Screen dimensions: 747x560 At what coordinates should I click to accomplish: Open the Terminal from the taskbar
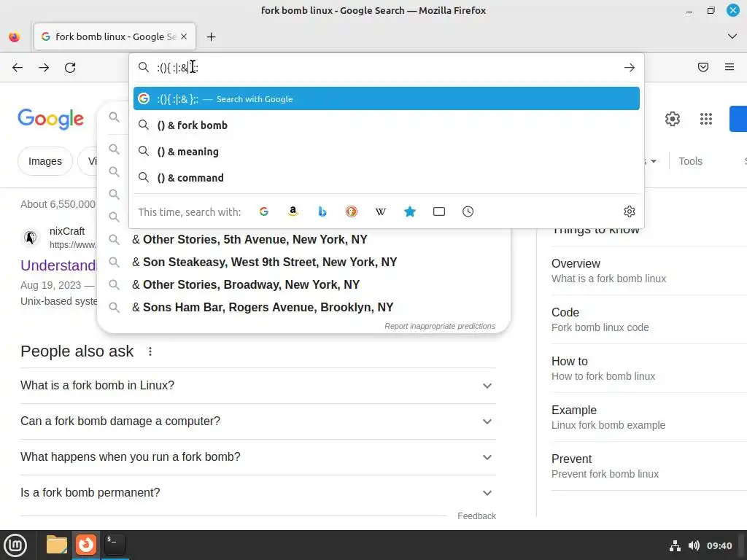point(115,545)
